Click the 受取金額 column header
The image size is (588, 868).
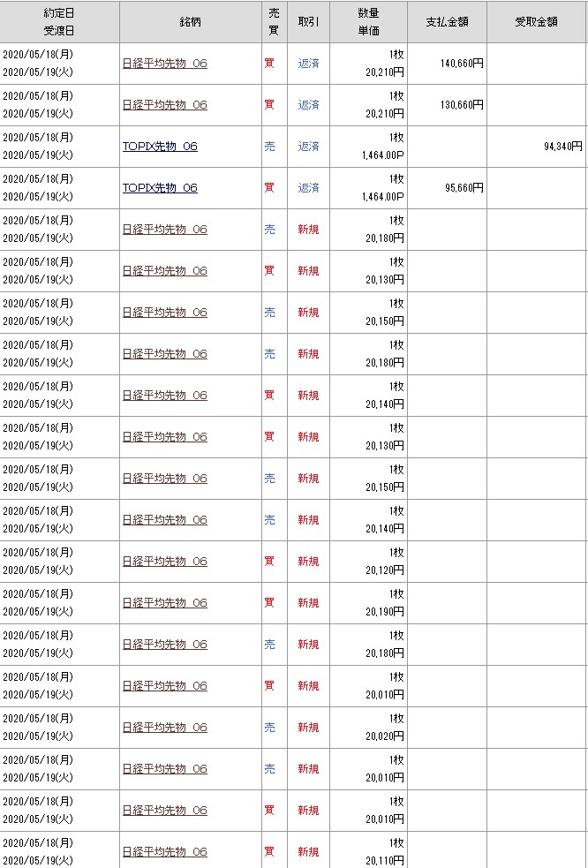click(x=536, y=21)
